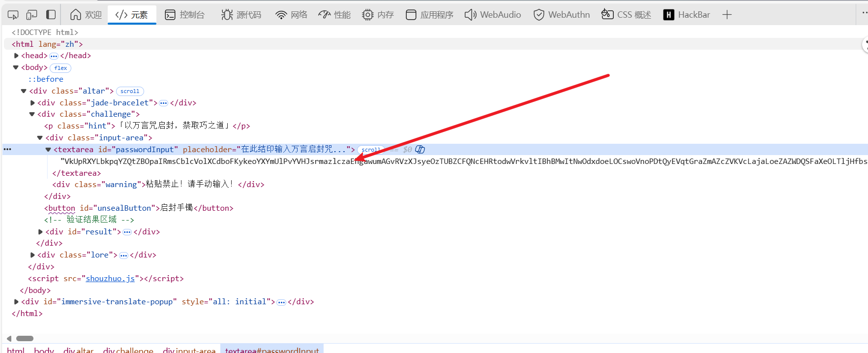
Task: Open the WebAuthn tab
Action: click(562, 15)
